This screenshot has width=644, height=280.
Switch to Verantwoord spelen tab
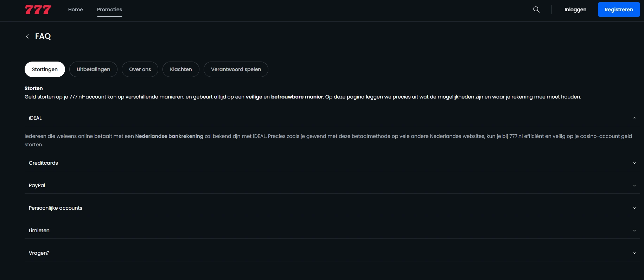click(236, 69)
